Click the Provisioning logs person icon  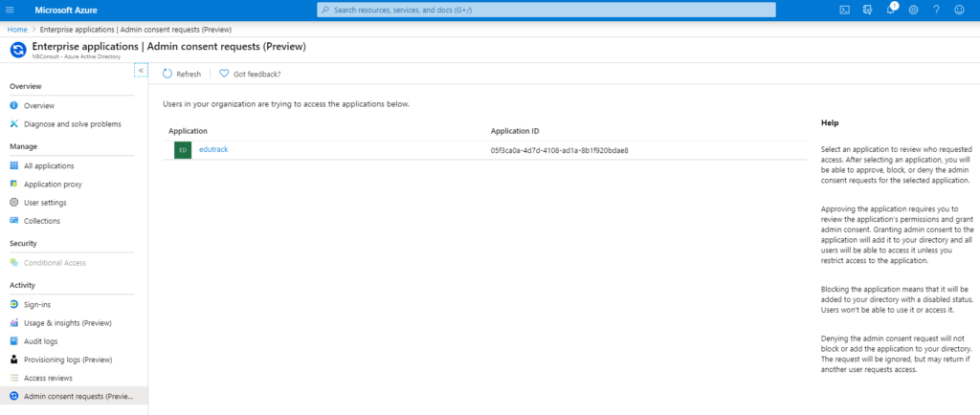(14, 360)
